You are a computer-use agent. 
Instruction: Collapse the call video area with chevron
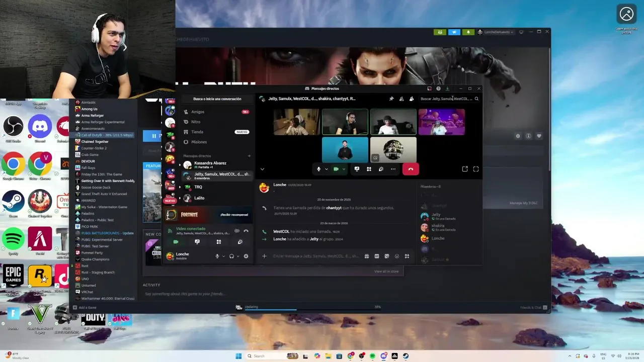tap(262, 169)
